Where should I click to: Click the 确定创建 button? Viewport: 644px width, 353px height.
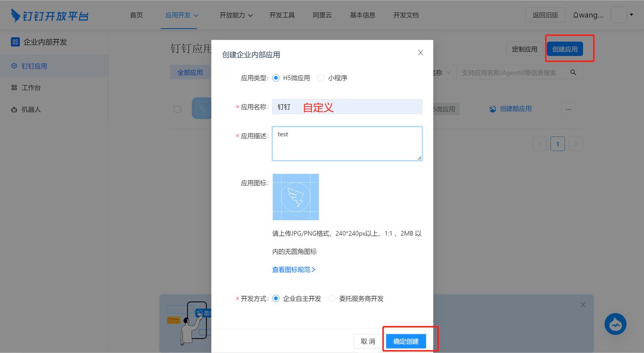click(406, 341)
